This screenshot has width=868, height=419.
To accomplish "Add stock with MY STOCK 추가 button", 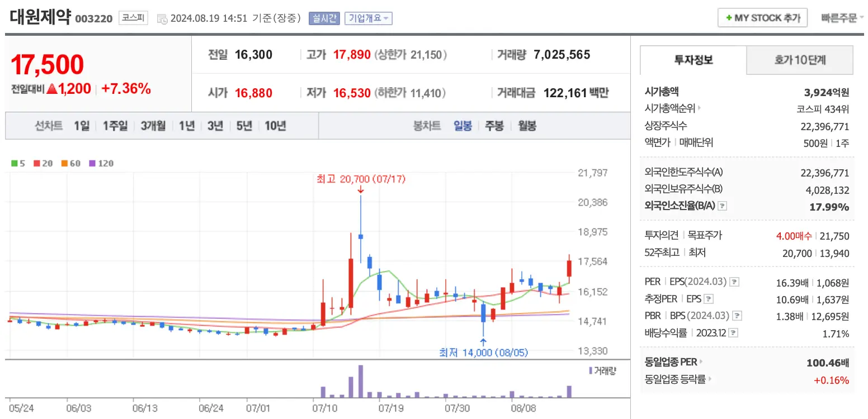I will [x=762, y=18].
